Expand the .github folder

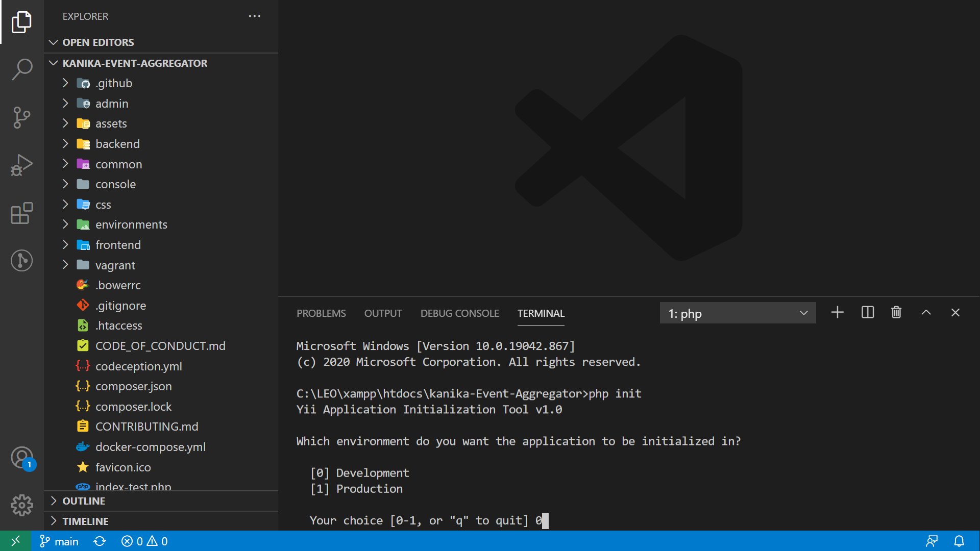[x=161, y=83]
